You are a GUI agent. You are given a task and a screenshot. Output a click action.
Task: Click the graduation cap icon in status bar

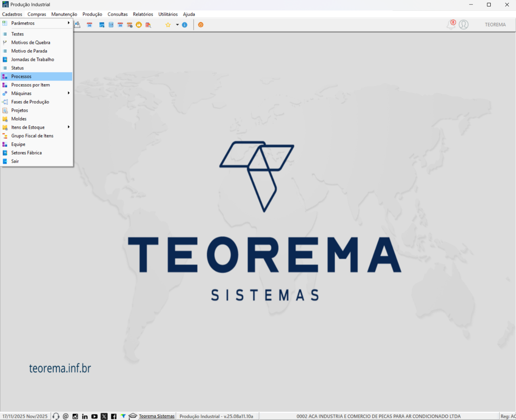pyautogui.click(x=133, y=416)
